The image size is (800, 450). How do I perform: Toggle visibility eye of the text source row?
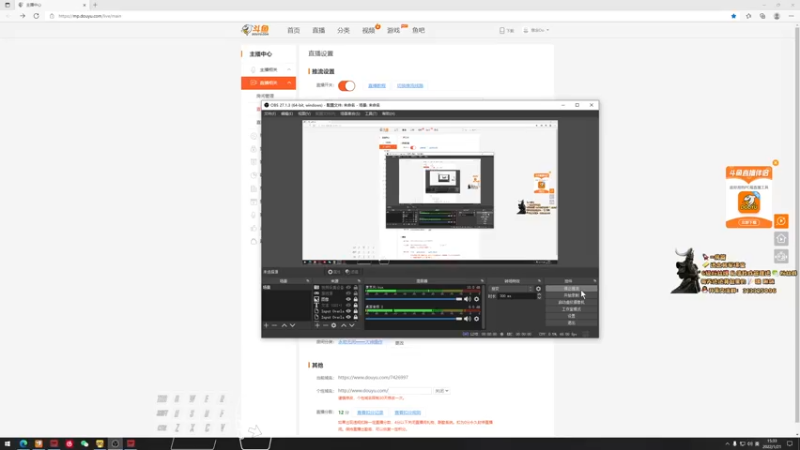(348, 305)
